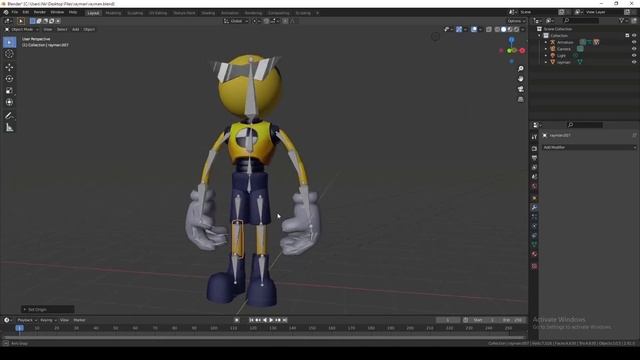Viewport: 640px width, 360px height.
Task: Hide the Light object in outliner
Action: click(634, 56)
